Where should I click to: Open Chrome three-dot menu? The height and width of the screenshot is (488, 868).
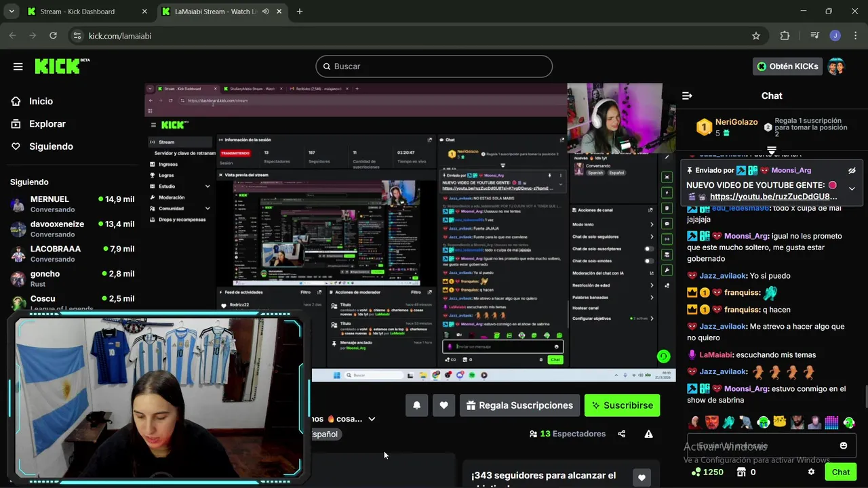click(855, 35)
